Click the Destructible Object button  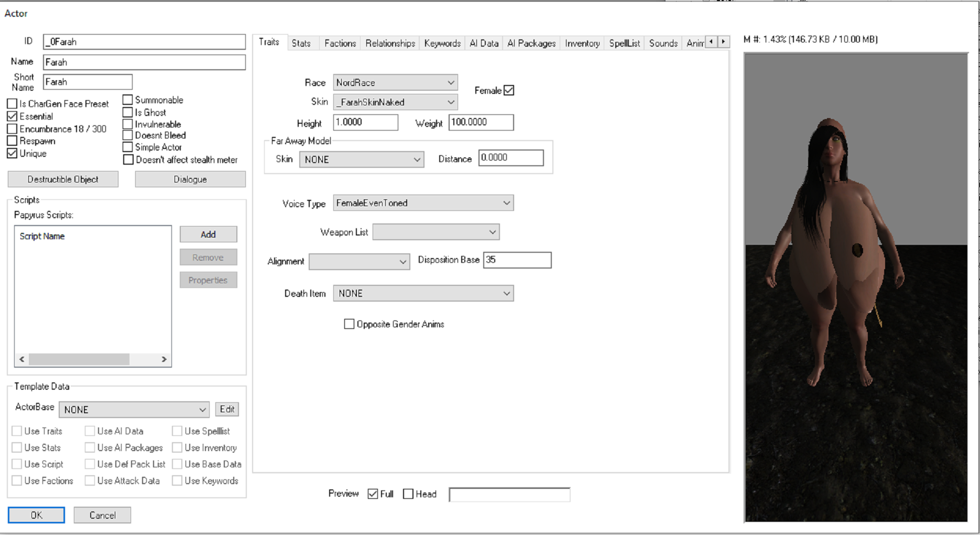point(63,179)
